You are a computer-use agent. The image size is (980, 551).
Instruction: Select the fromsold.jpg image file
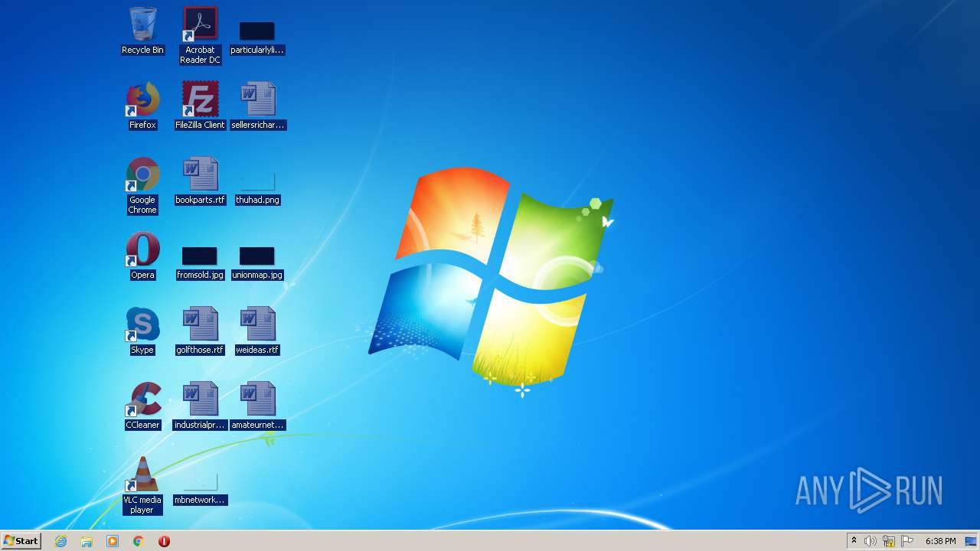click(x=200, y=262)
